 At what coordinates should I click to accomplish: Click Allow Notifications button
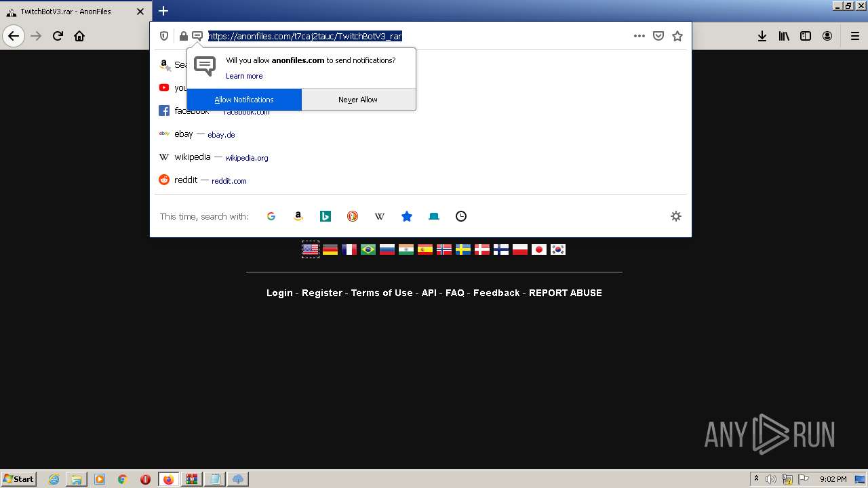click(x=244, y=100)
